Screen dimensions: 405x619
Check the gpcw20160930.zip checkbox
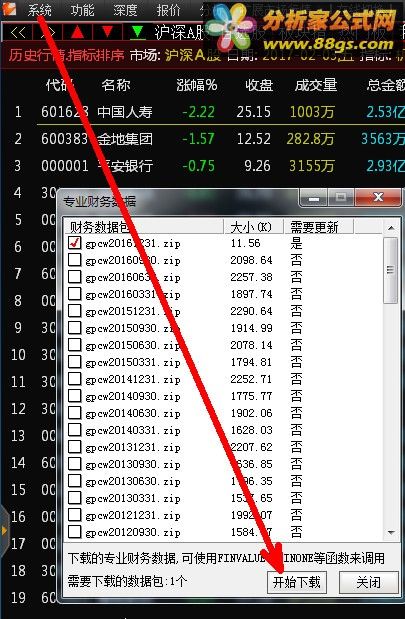tap(75, 260)
